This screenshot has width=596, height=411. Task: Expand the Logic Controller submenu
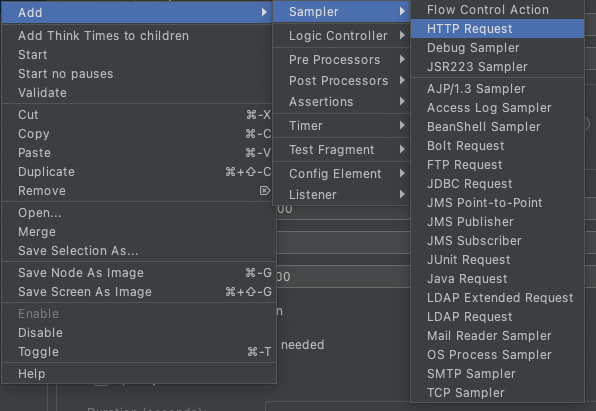[x=341, y=35]
